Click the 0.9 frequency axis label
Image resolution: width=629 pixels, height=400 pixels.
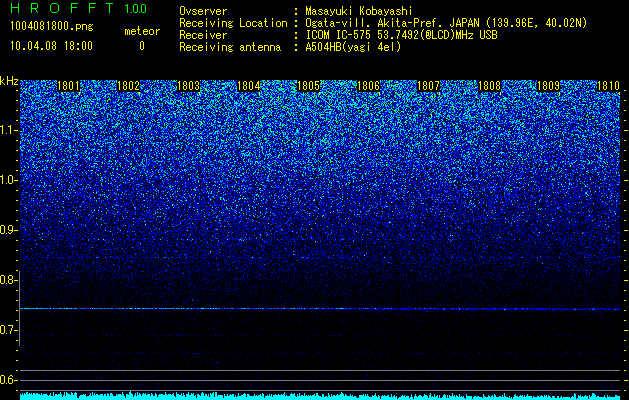coord(8,230)
